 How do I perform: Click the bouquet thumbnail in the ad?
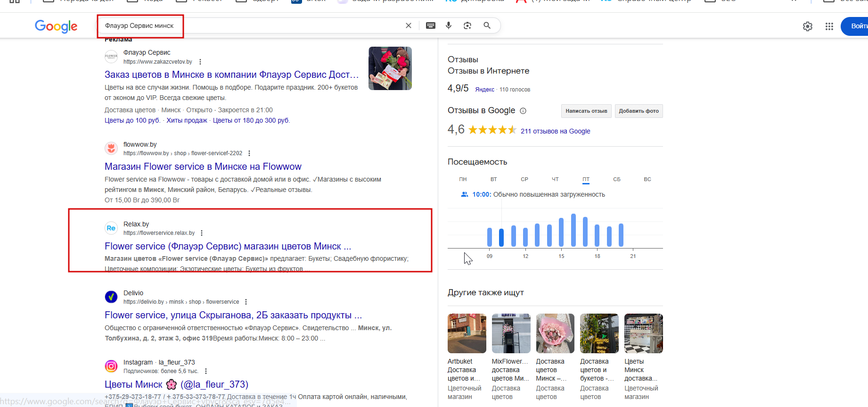tap(390, 68)
